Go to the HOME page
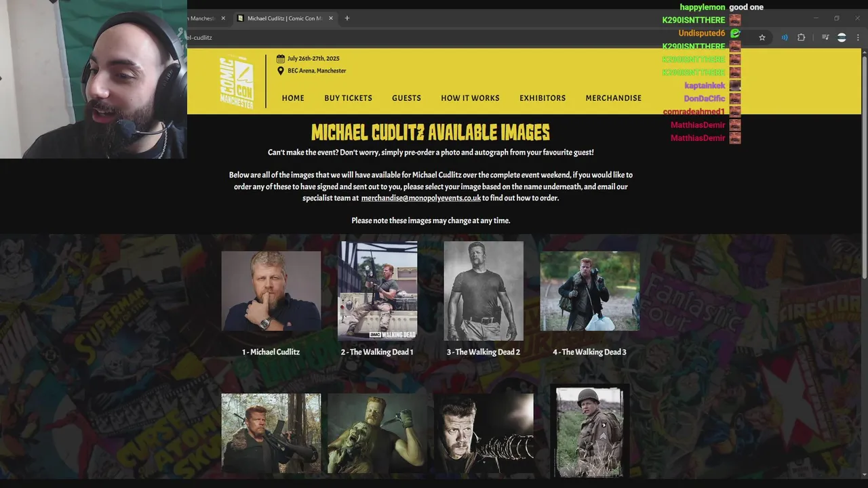This screenshot has height=488, width=868. (293, 98)
